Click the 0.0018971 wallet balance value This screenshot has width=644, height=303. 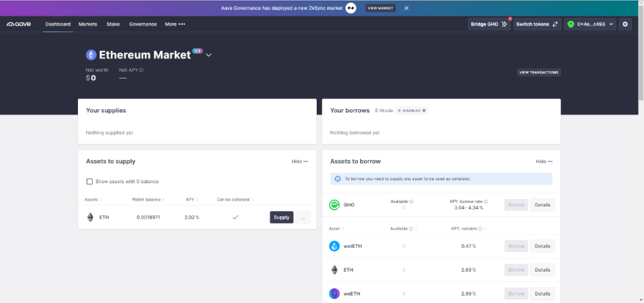tap(148, 217)
